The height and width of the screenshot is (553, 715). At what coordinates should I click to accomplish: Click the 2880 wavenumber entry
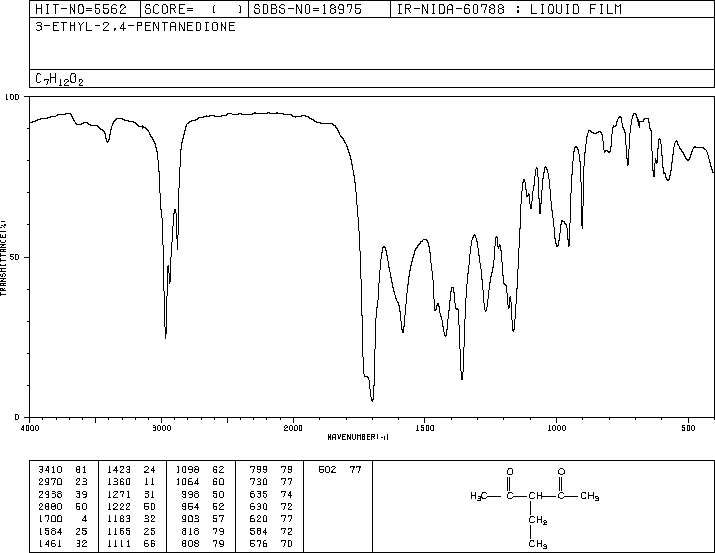[50, 506]
